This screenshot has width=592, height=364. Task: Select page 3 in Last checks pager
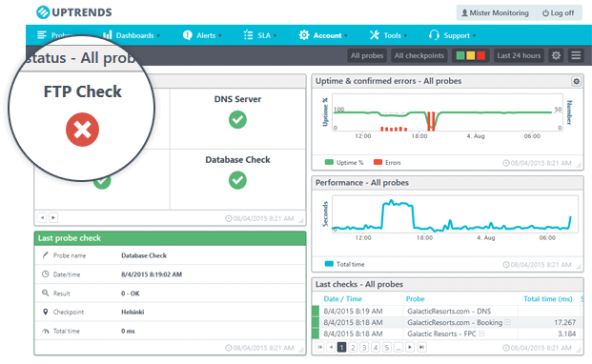point(364,347)
